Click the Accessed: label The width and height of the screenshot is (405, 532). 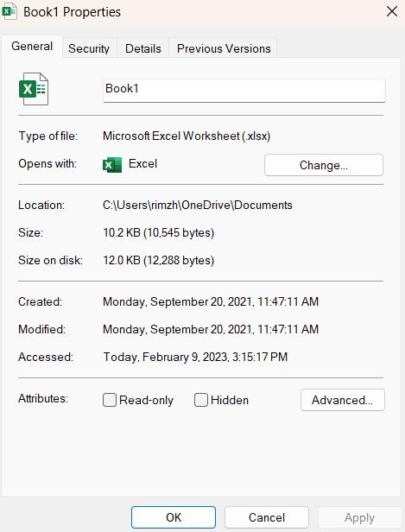(x=46, y=357)
